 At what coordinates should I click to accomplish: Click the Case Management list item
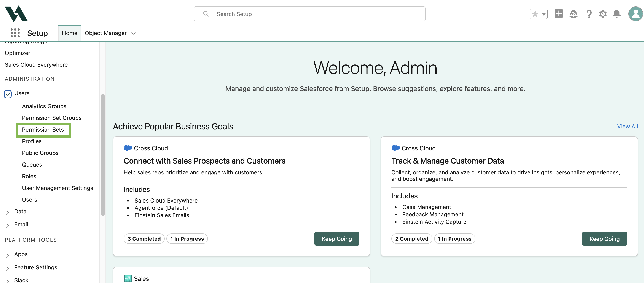pyautogui.click(x=427, y=207)
